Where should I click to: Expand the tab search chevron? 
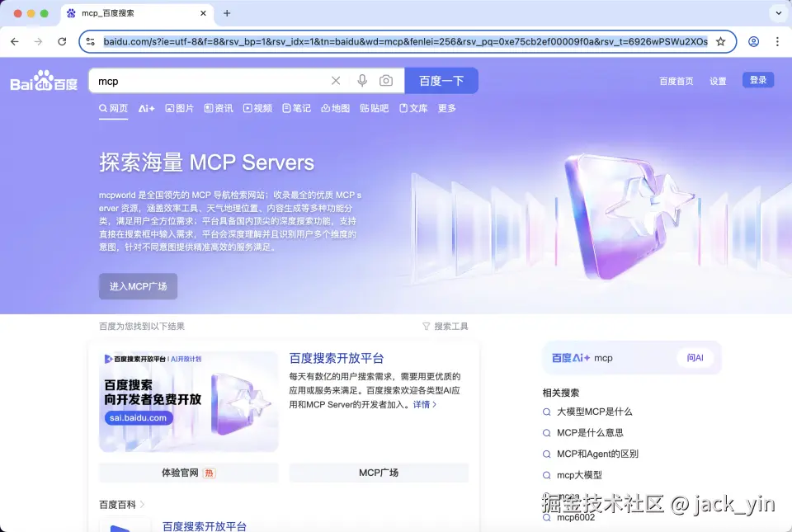[x=778, y=13]
